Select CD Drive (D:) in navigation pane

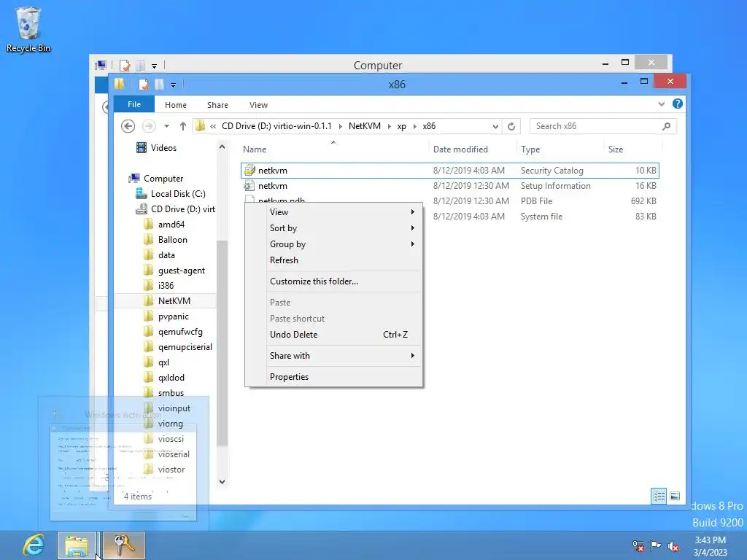(x=182, y=209)
